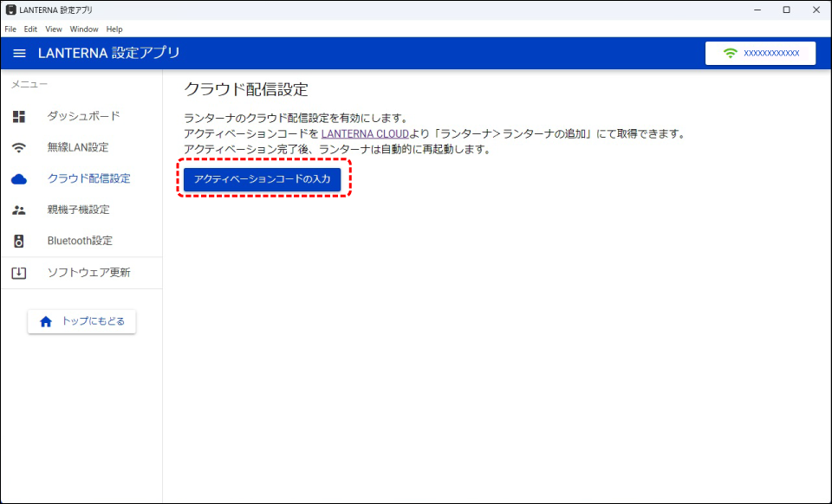Click the dashboard grid icon
832x504 pixels.
[19, 116]
